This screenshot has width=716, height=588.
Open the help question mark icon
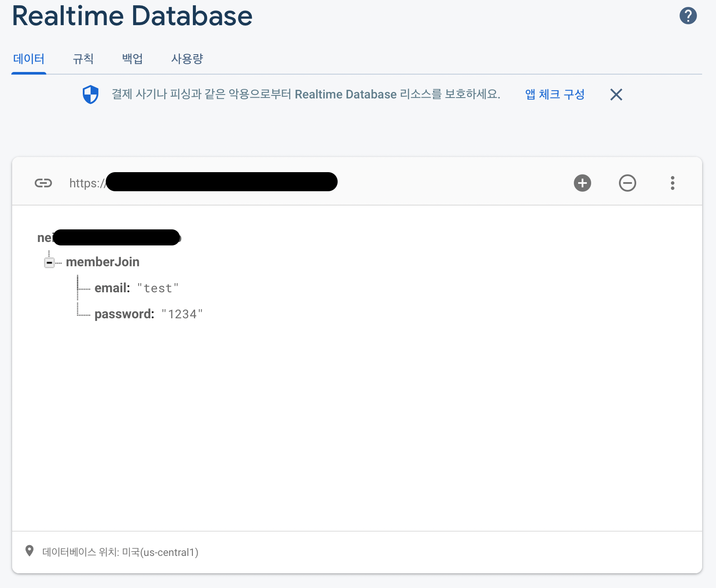coord(688,16)
